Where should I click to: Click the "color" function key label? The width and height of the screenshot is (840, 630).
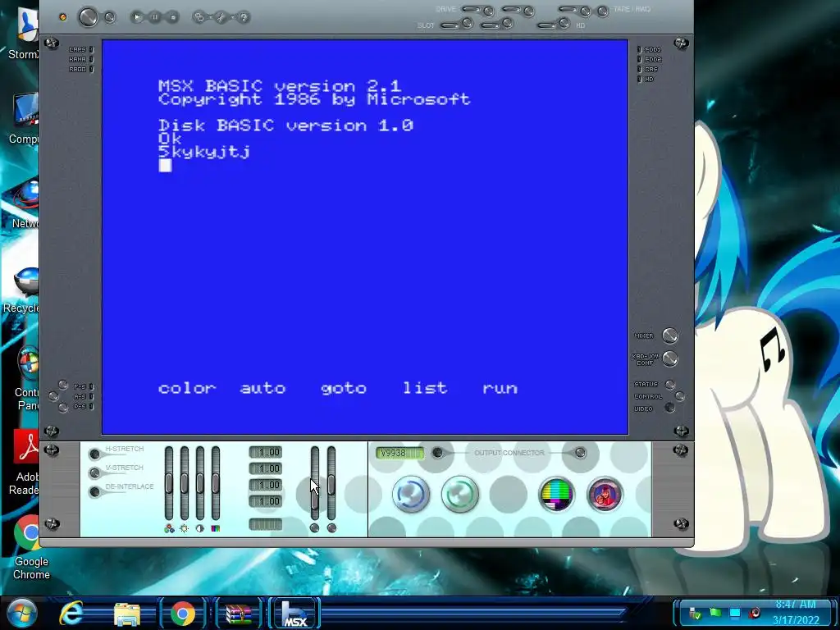[x=187, y=388]
